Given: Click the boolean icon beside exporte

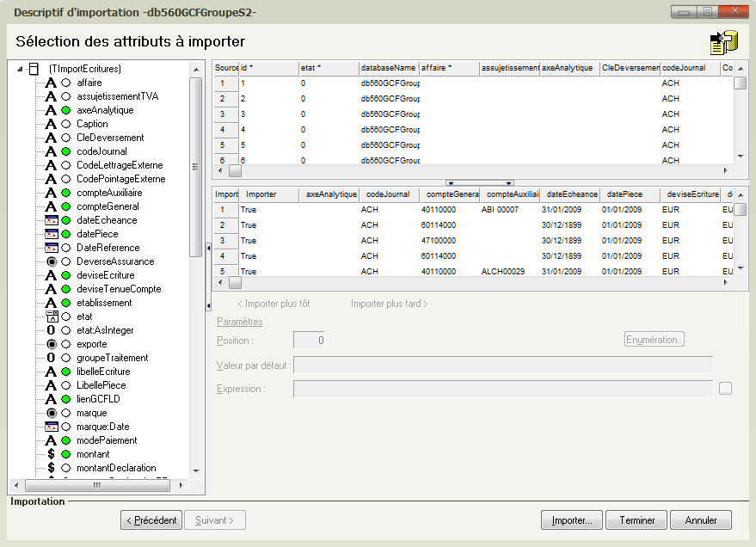Looking at the screenshot, I should click(51, 344).
